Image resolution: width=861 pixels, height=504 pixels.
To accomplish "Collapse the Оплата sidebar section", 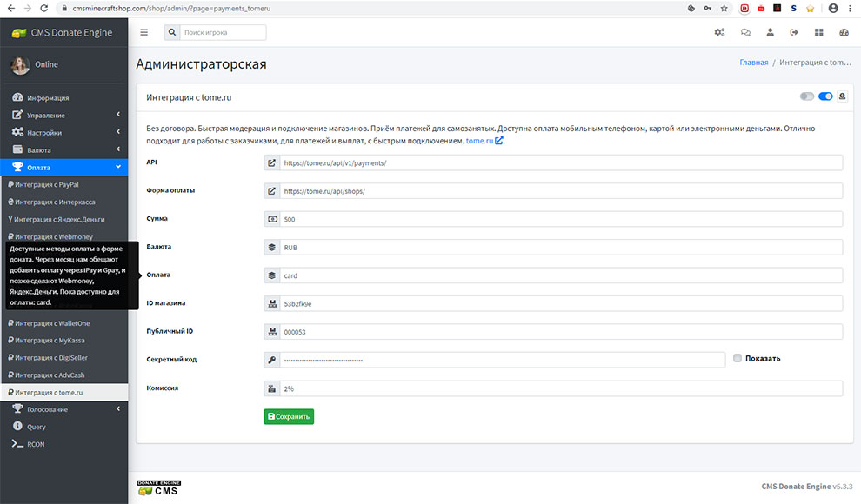I will point(63,167).
